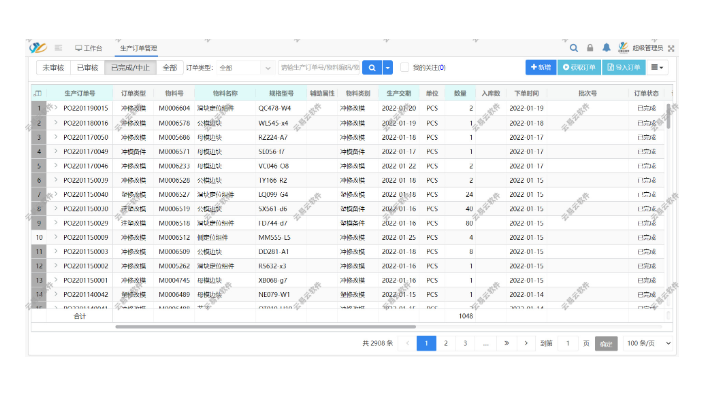
Task: Switch to the 工作台 tab
Action: 88,48
